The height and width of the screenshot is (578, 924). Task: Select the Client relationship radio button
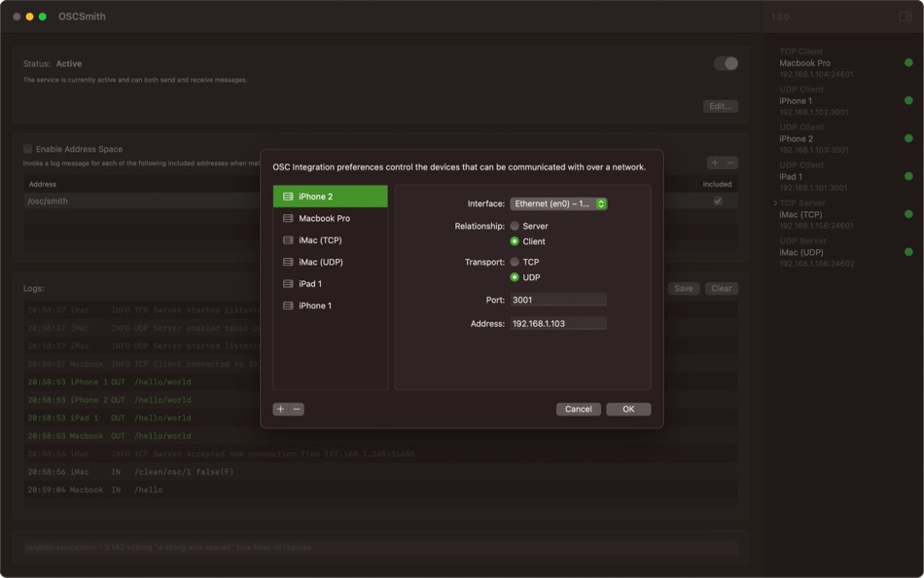515,241
